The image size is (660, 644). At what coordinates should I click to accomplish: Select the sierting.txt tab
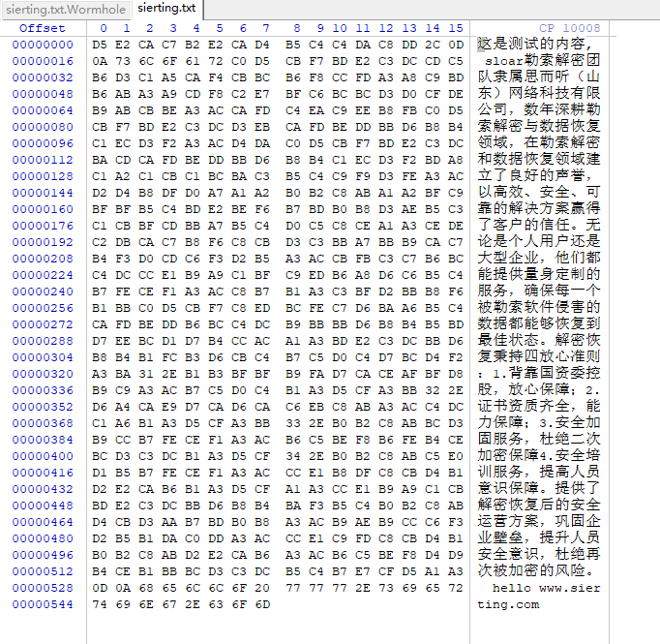click(x=166, y=9)
